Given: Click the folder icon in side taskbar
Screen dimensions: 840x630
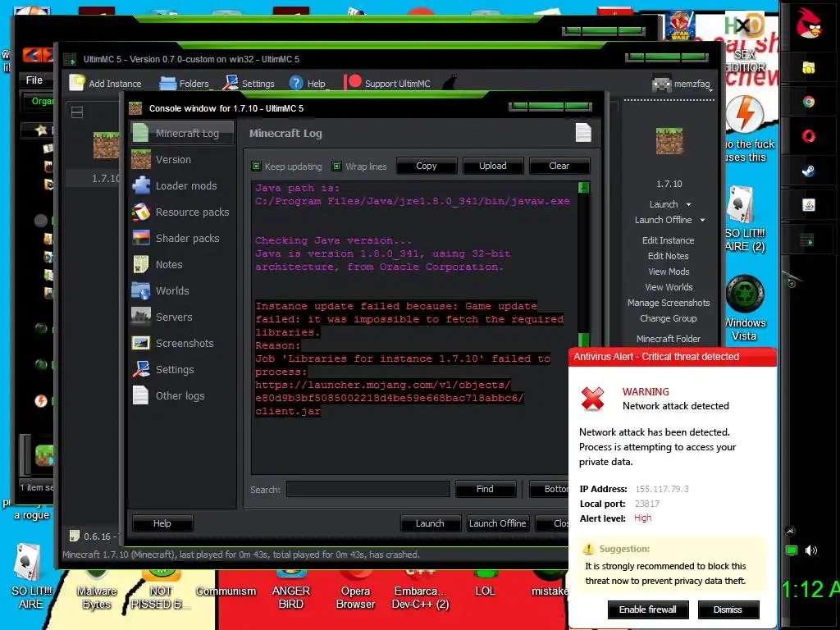Looking at the screenshot, I should click(x=808, y=67).
